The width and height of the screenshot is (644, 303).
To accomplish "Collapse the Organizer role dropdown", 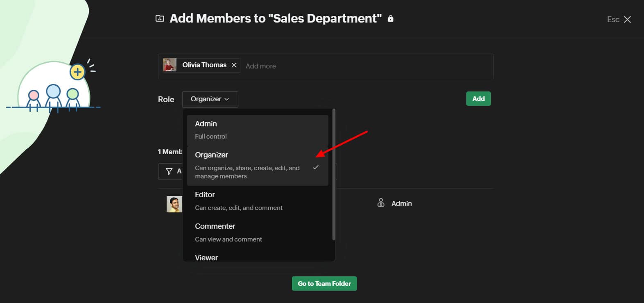I will (210, 99).
